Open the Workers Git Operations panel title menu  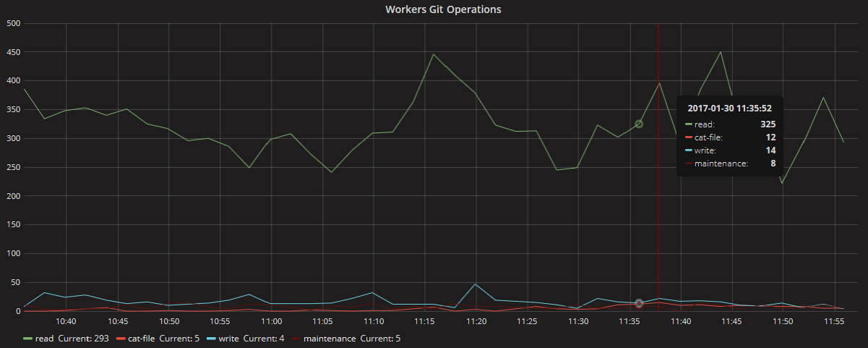[x=443, y=9]
